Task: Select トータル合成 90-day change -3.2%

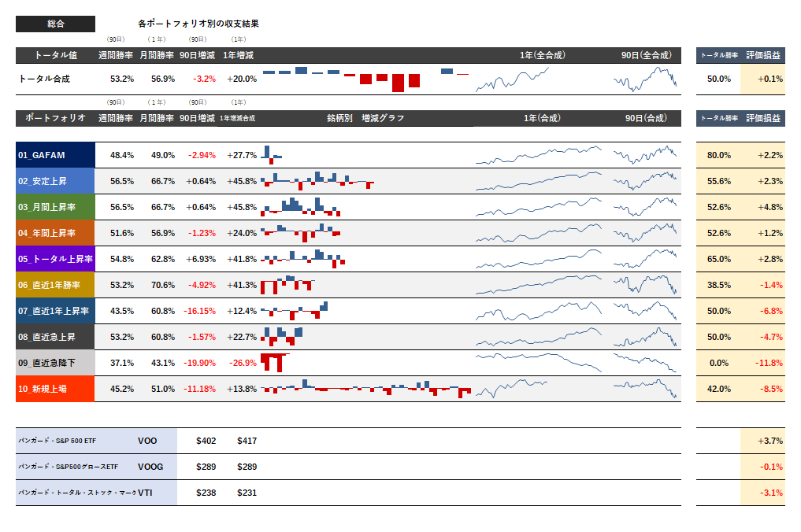Action: [204, 79]
